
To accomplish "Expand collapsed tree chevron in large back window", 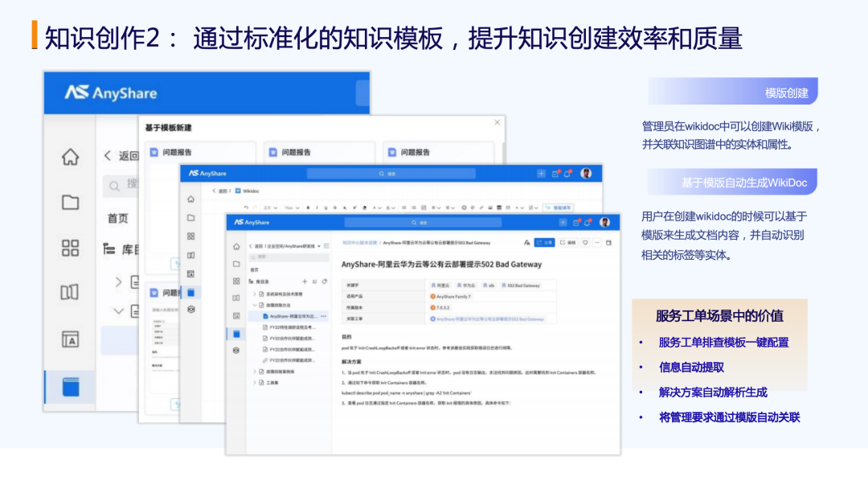I will pyautogui.click(x=118, y=281).
